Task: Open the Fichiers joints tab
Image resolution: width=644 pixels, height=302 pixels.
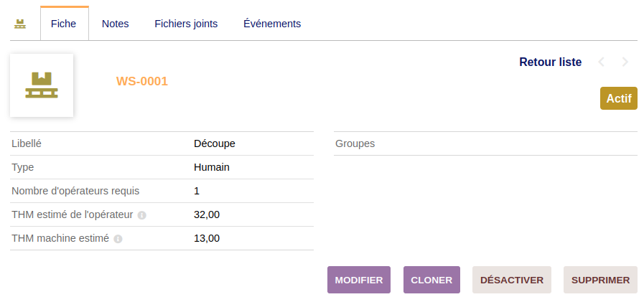Action: pos(186,24)
